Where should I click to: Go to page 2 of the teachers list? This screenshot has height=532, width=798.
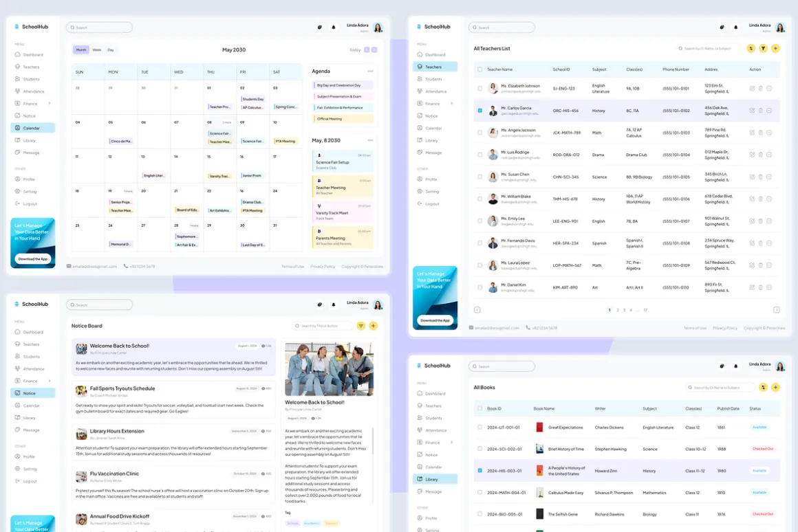(x=618, y=310)
